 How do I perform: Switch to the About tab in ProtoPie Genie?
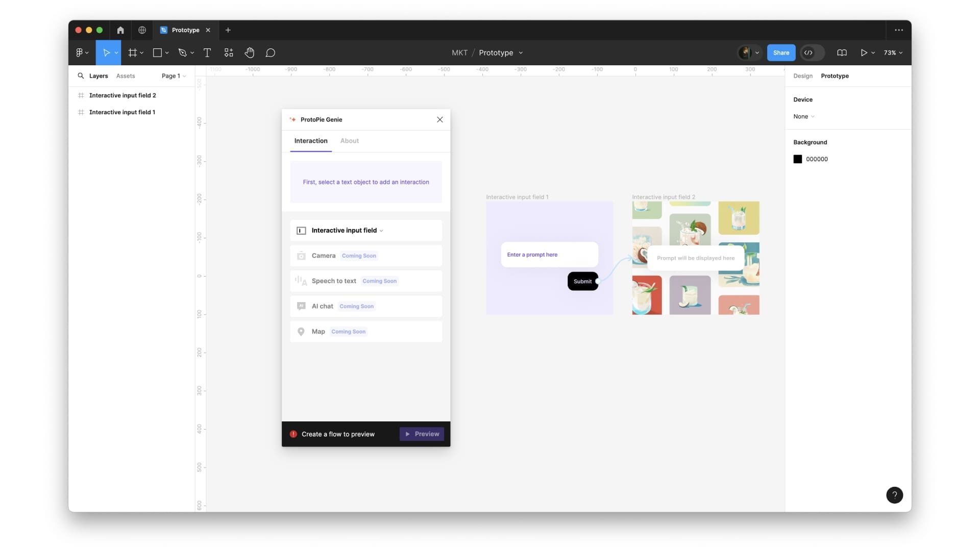(x=349, y=141)
